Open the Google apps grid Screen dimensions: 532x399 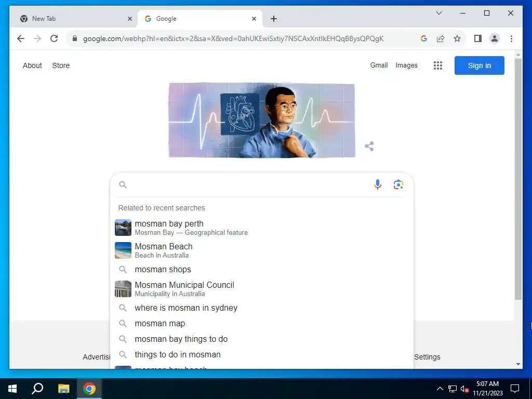tap(437, 65)
